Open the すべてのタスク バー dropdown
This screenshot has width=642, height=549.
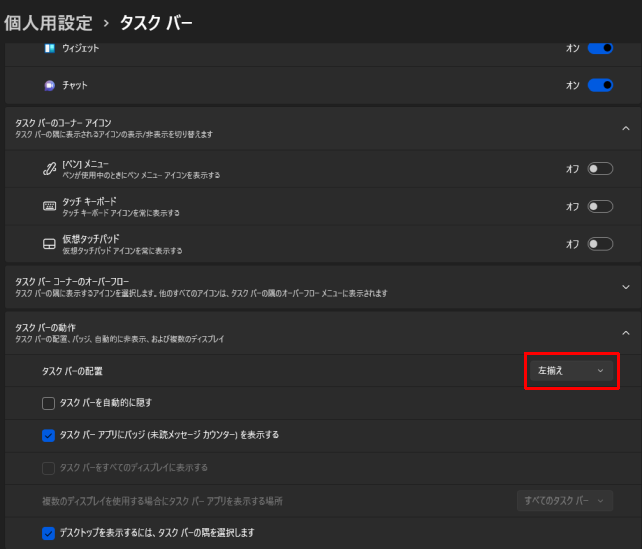pyautogui.click(x=565, y=501)
